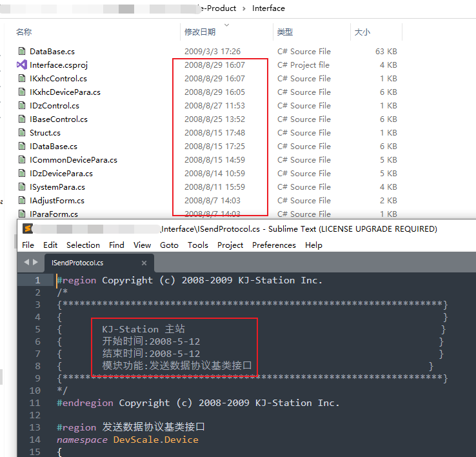Click the 模块功能:发送数据协议基类接口 comment line
Image resolution: width=476 pixels, height=457 pixels.
pos(177,365)
